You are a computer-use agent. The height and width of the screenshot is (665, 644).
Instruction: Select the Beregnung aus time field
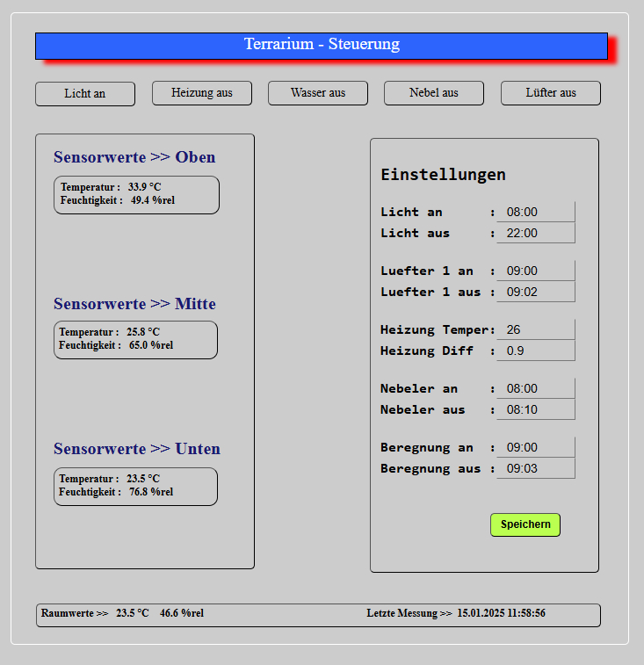pos(535,468)
